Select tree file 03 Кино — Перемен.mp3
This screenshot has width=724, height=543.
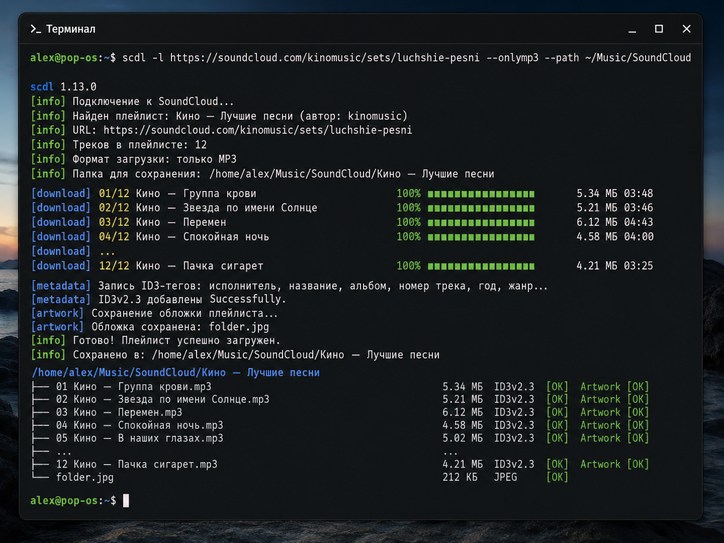click(x=119, y=412)
